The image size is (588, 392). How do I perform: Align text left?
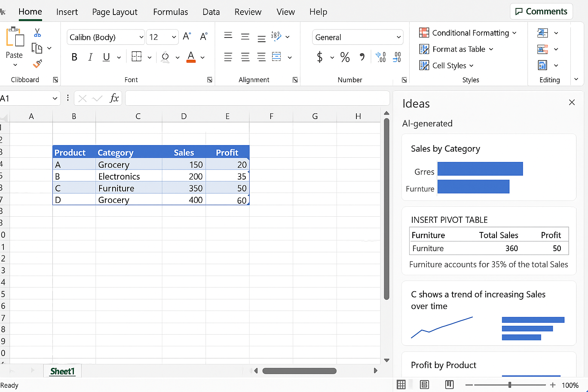(228, 57)
